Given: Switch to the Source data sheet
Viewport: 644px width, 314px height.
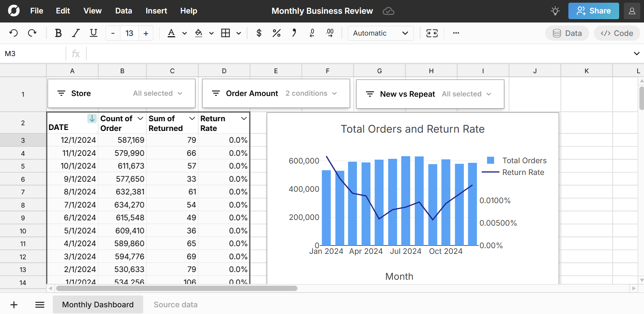Looking at the screenshot, I should [175, 304].
